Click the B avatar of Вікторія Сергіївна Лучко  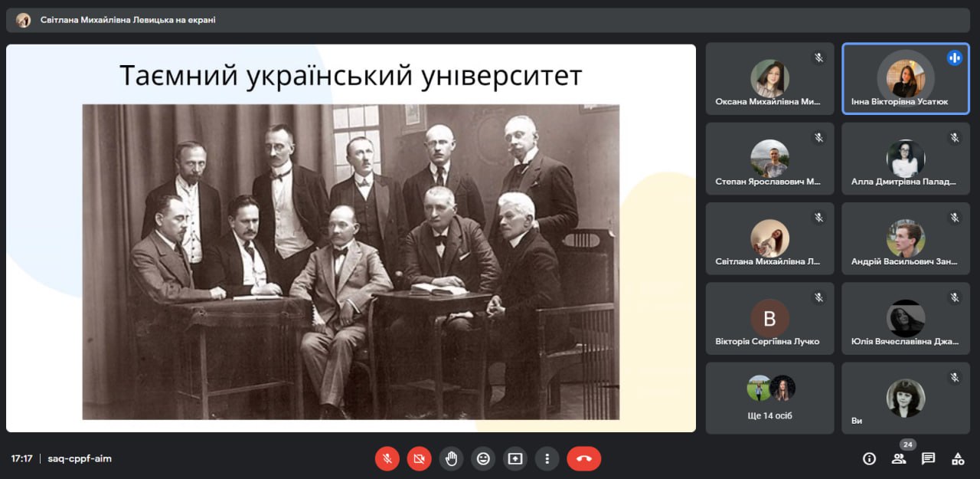tap(770, 318)
